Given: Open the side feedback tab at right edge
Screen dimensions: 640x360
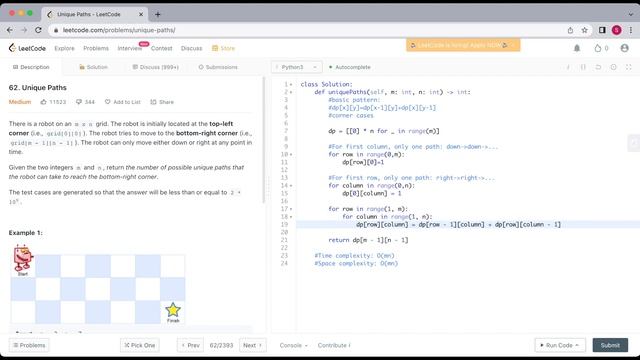Looking at the screenshot, I should coord(634,143).
